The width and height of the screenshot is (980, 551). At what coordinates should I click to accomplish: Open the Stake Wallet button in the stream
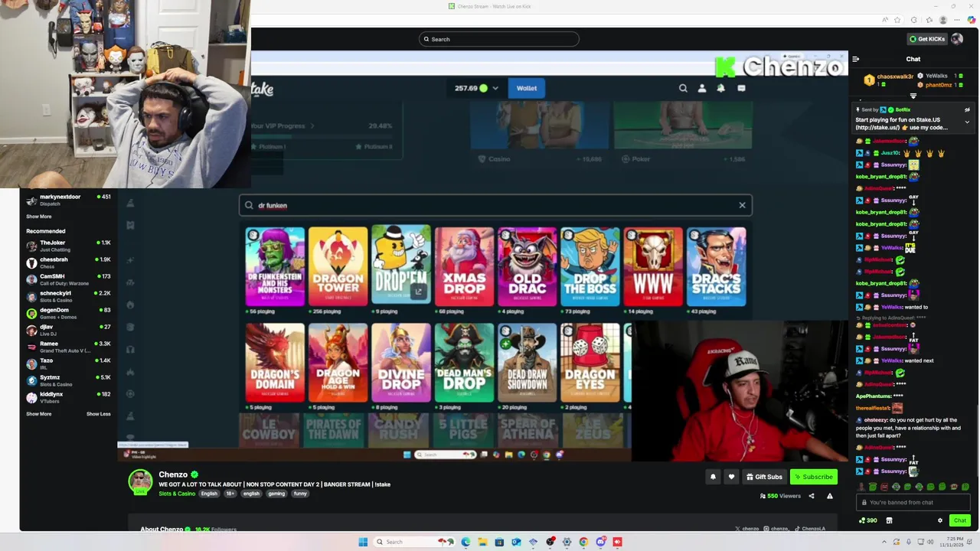(x=527, y=88)
